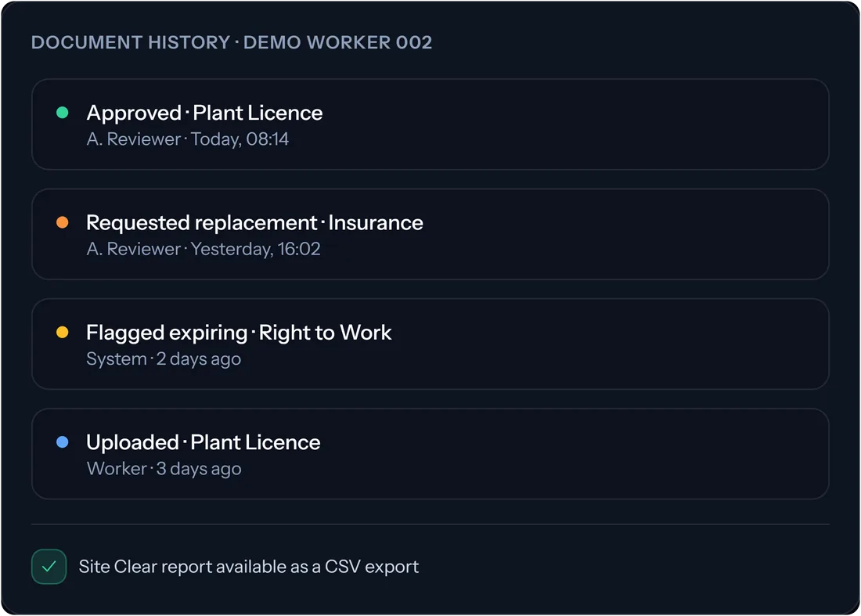Click 'Site Clear report available as a CSV export'
Viewport: 861px width, 616px height.
pos(249,567)
